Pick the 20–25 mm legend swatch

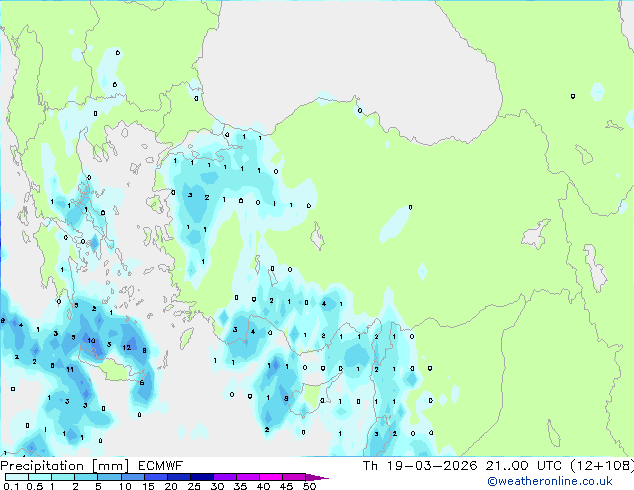pyautogui.click(x=179, y=477)
